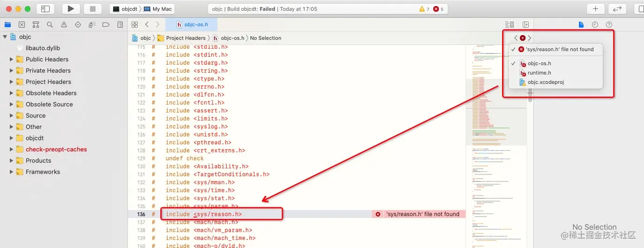The image size is (644, 248).
Task: Select the Source folder label
Action: [x=36, y=115]
